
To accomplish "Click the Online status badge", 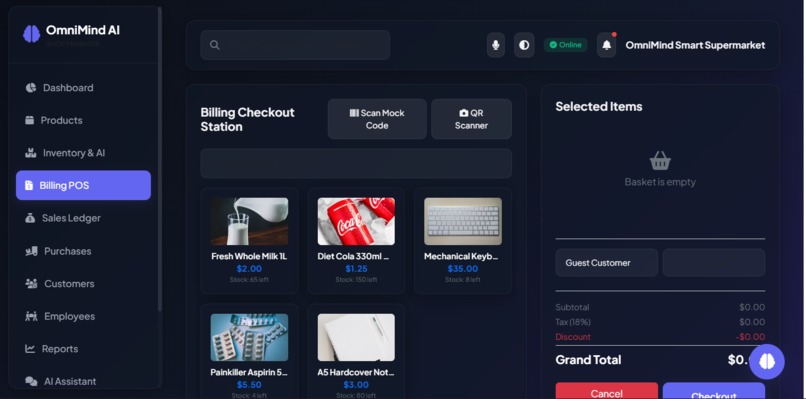I will 565,45.
